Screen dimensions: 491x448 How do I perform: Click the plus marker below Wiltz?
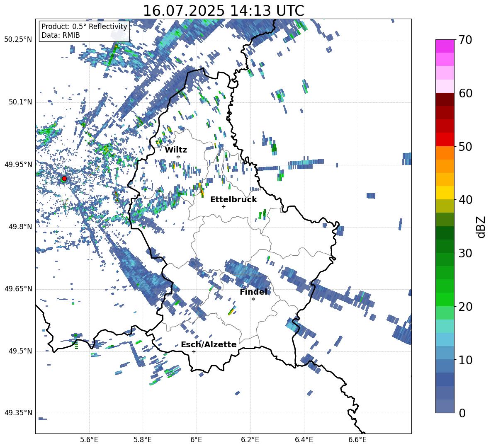click(x=178, y=157)
